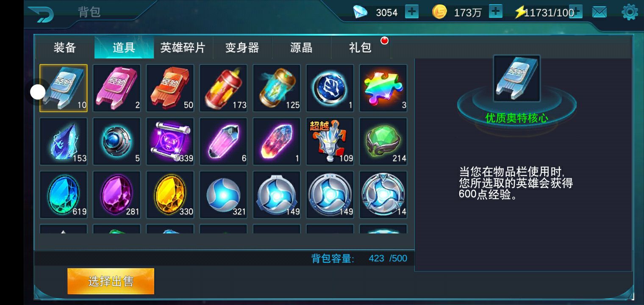Screen dimensions: 644x305
Task: Tap the back arrow beside 背包
Action: (x=41, y=14)
